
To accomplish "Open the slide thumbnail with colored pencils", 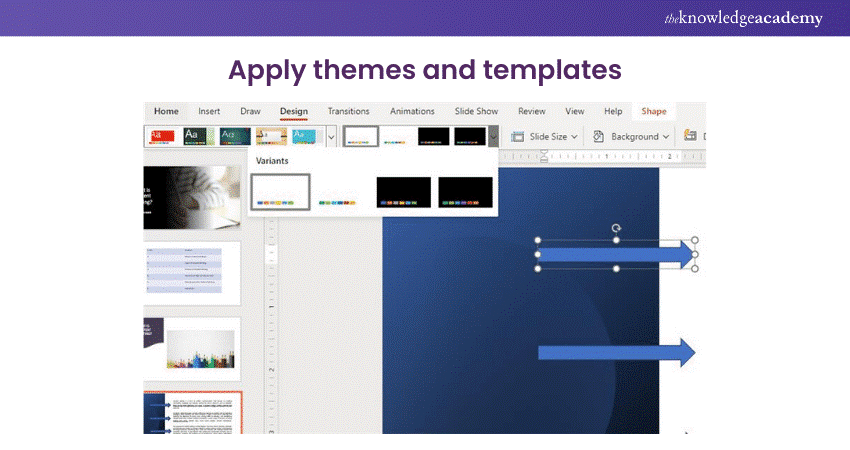I will (x=192, y=349).
